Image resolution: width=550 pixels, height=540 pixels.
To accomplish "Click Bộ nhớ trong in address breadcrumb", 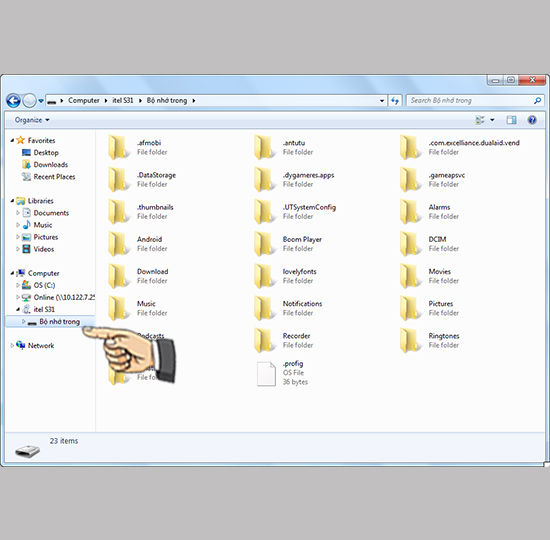I will tap(167, 101).
